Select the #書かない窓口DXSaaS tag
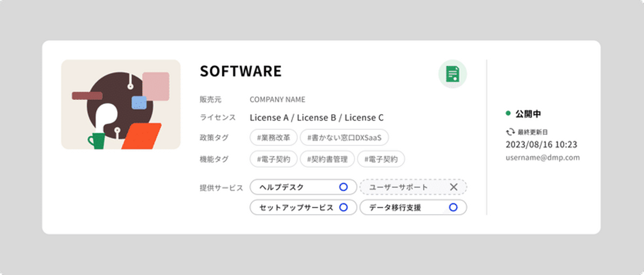The width and height of the screenshot is (644, 275). 344,138
